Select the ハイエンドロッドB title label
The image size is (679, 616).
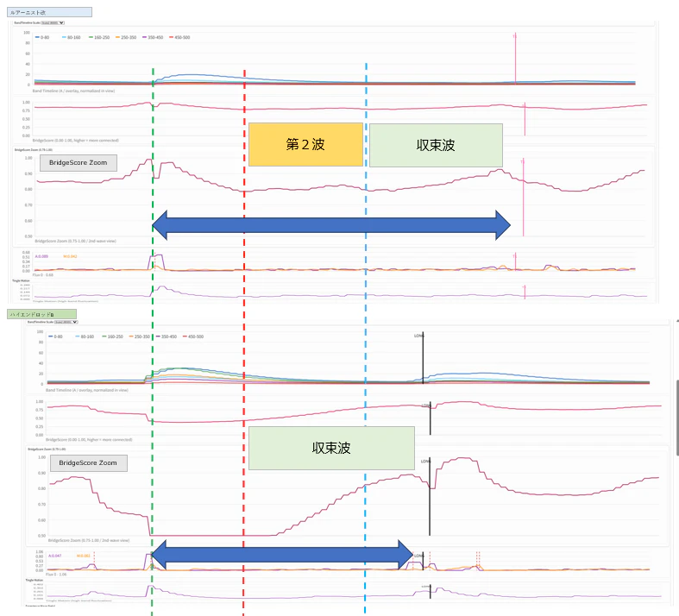(x=42, y=314)
